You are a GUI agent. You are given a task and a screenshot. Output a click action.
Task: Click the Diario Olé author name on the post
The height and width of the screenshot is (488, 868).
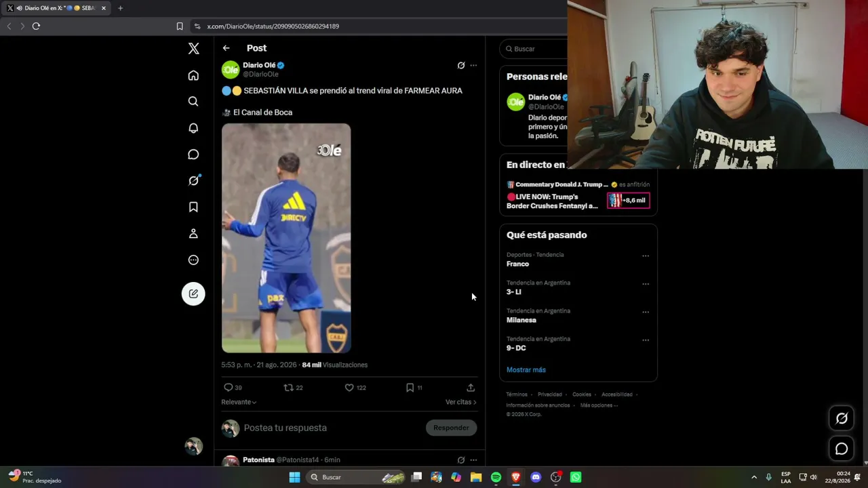click(259, 65)
